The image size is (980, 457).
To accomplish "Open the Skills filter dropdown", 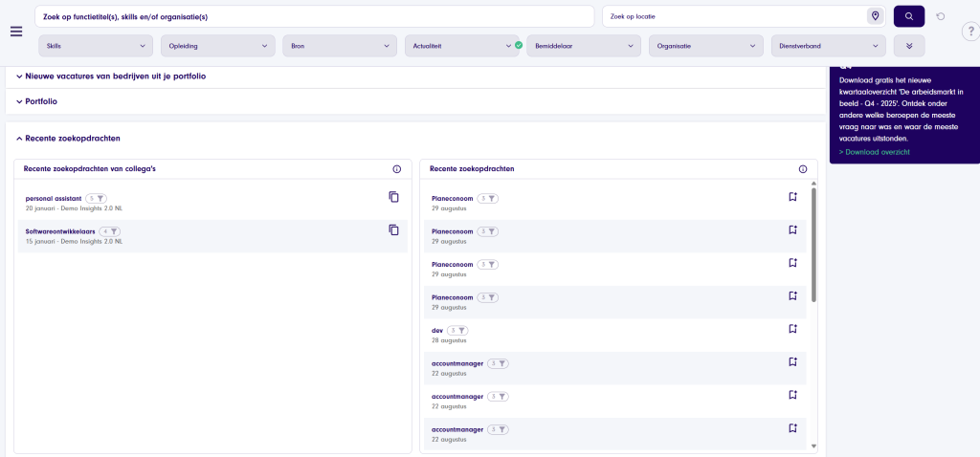I will point(95,46).
